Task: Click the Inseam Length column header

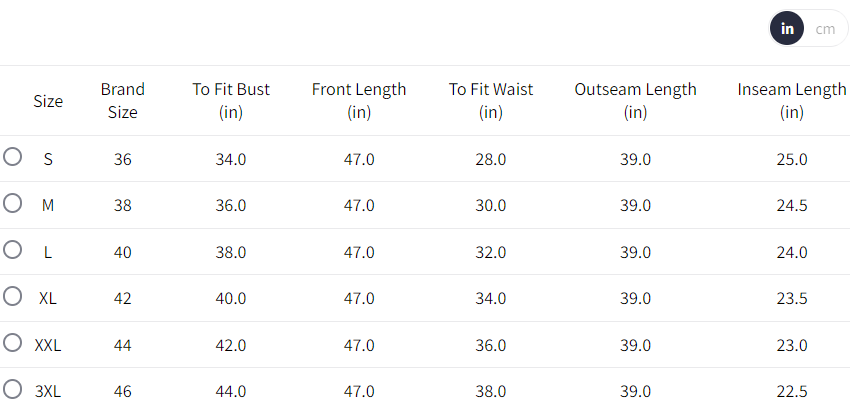Action: pos(792,101)
